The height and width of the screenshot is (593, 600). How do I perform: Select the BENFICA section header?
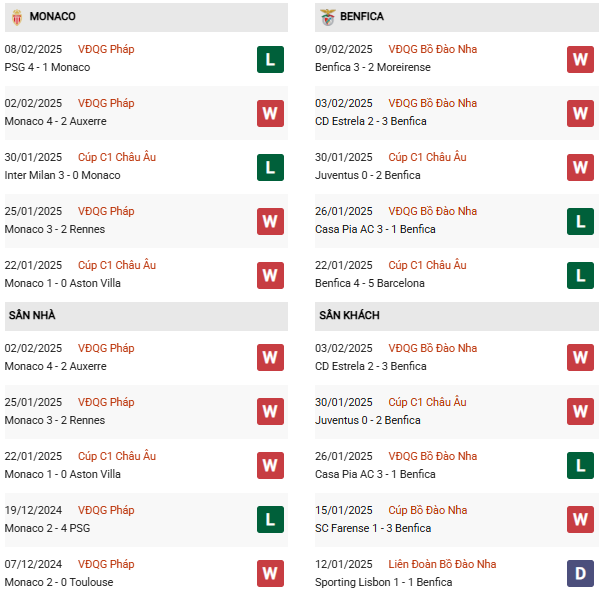click(x=363, y=17)
